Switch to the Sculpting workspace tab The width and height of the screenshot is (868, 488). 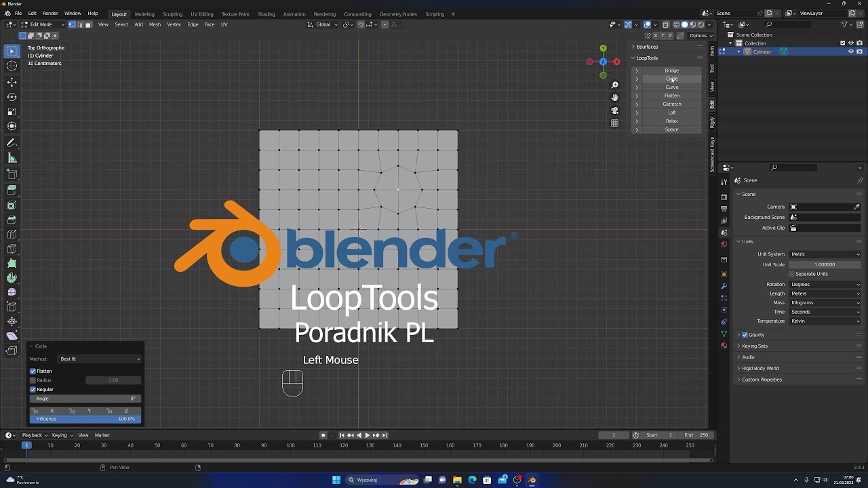pos(172,14)
